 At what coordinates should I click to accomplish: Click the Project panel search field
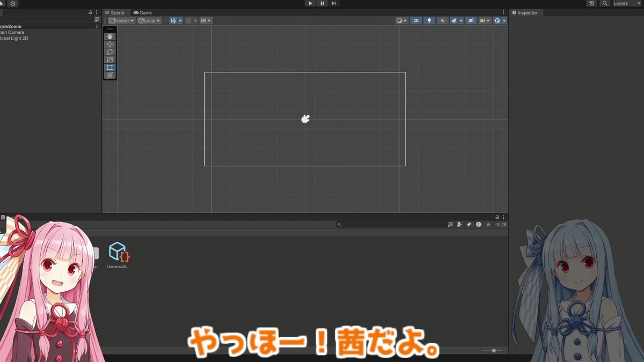(392, 224)
